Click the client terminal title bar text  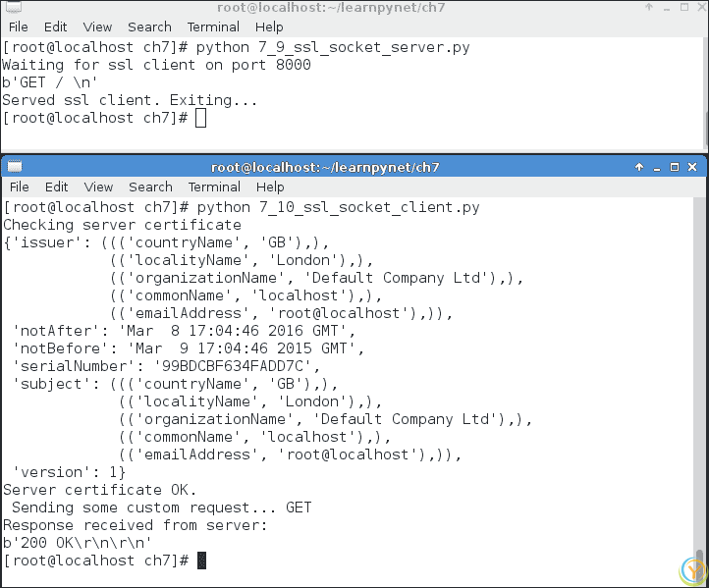(325, 167)
